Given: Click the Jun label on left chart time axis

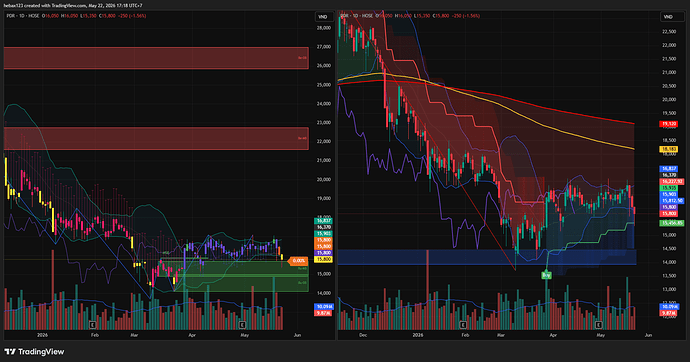Looking at the screenshot, I should pyautogui.click(x=297, y=335).
